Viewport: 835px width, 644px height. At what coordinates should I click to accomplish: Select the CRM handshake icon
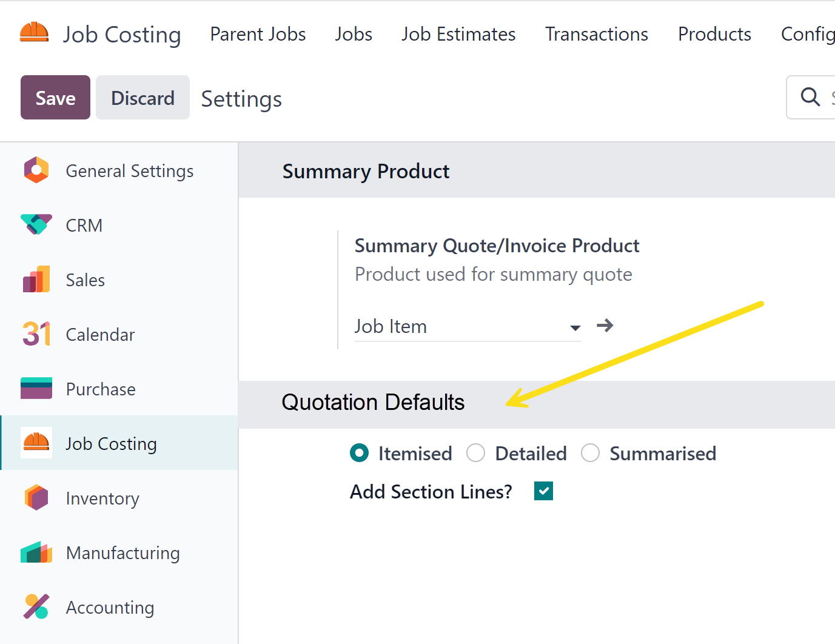tap(36, 224)
